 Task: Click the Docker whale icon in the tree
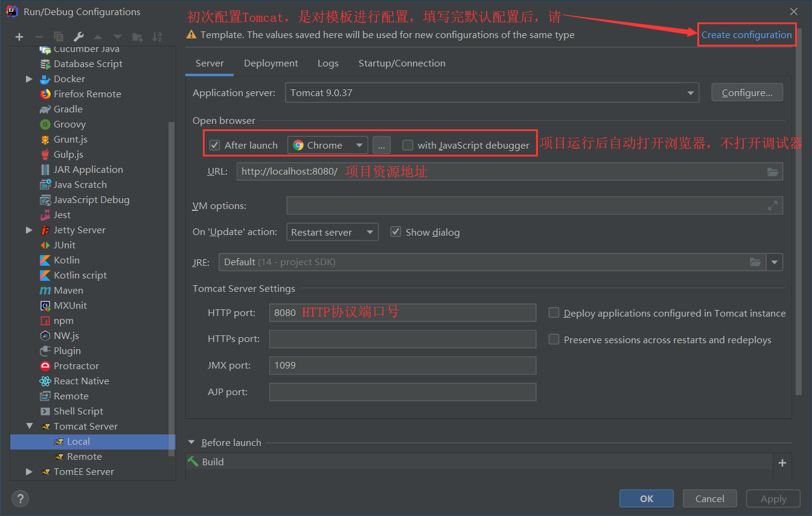click(x=45, y=79)
